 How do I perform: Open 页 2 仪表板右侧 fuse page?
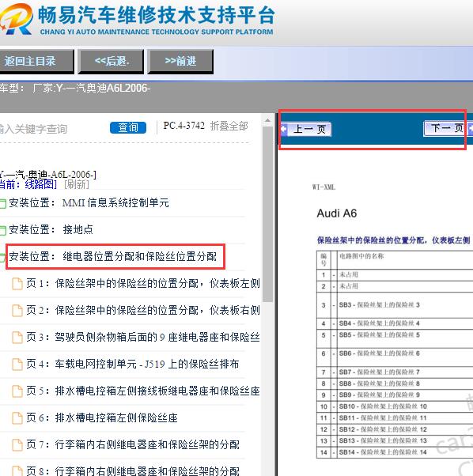click(x=142, y=310)
